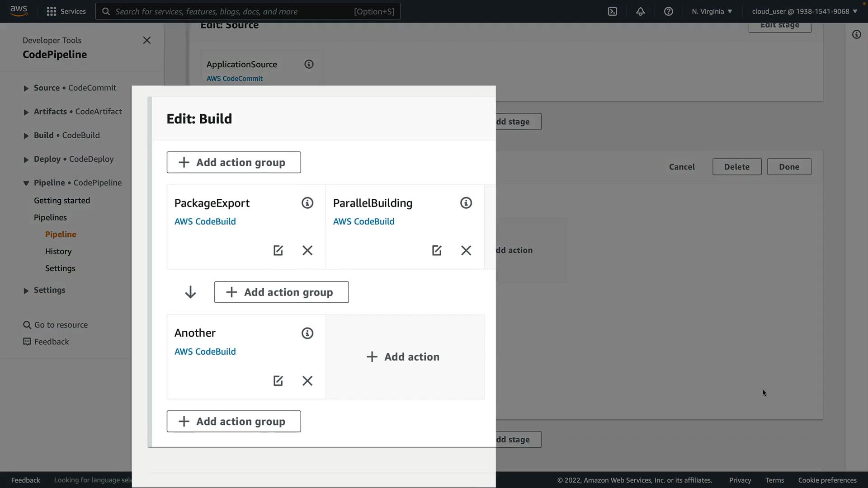The image size is (868, 488).
Task: Expand the Source CodeCommit section
Action: tap(26, 89)
